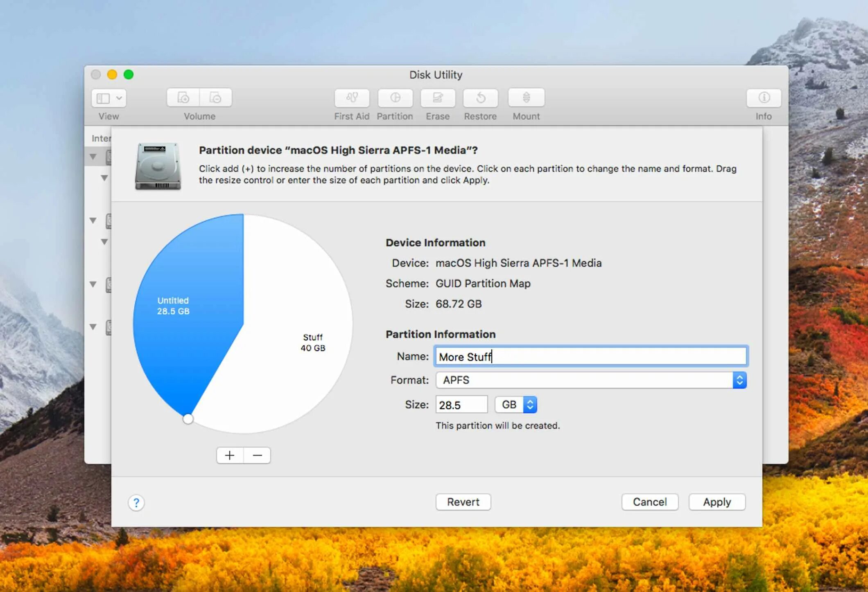Remove partition with minus button
This screenshot has width=868, height=592.
click(x=257, y=455)
